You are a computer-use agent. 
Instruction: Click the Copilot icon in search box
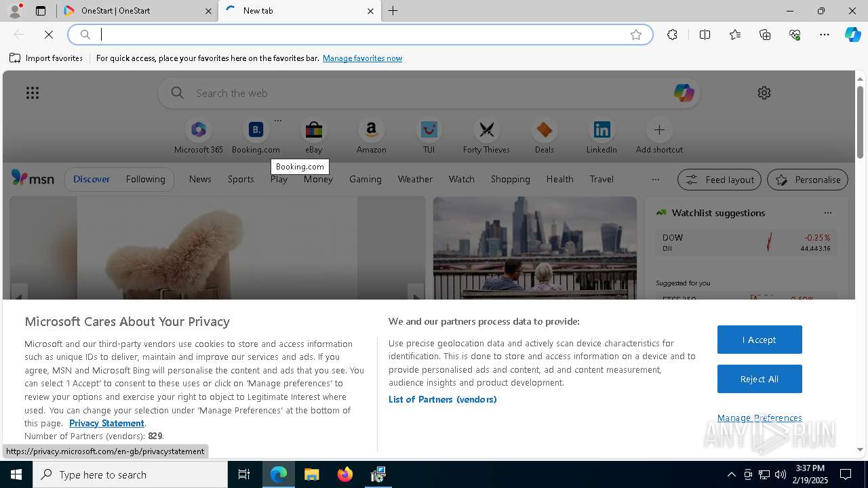(x=684, y=93)
